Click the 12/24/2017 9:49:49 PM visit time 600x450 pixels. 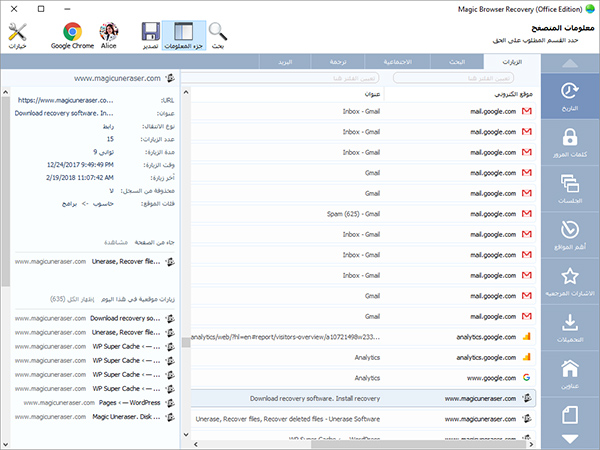click(80, 165)
